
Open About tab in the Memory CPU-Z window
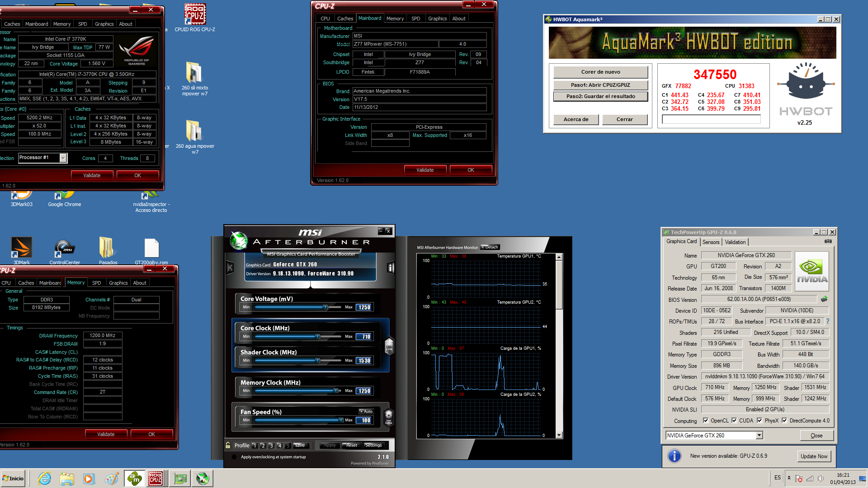(140, 283)
